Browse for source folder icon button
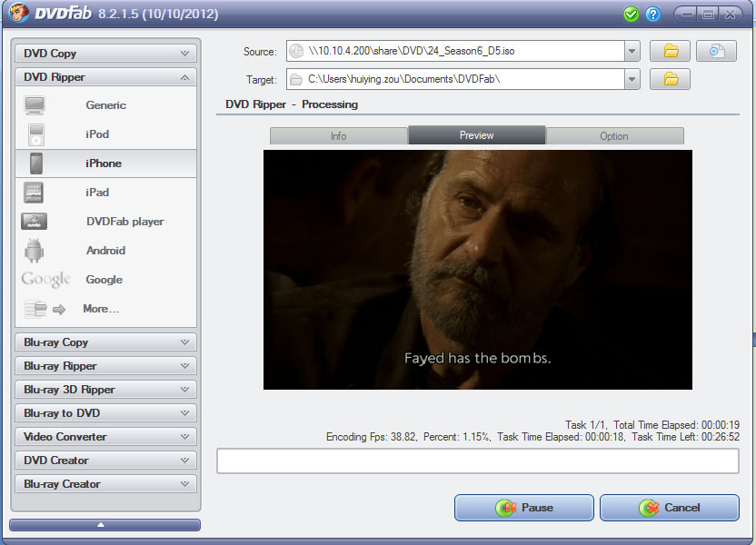Image resolution: width=756 pixels, height=545 pixels. pyautogui.click(x=671, y=51)
